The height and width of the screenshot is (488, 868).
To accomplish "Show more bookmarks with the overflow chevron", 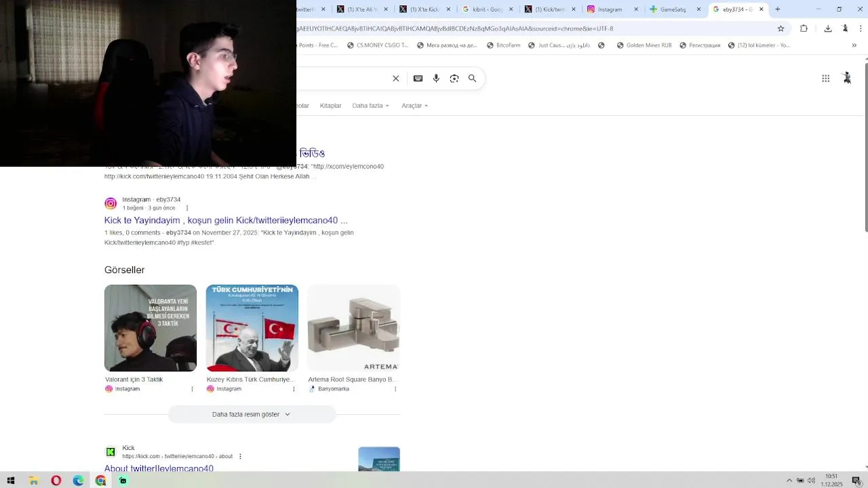I will 854,45.
